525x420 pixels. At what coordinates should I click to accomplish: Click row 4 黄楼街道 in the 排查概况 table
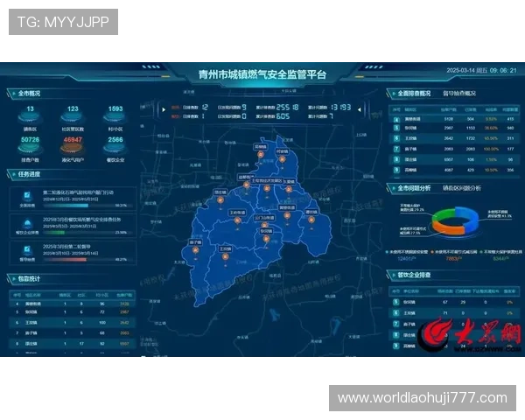coord(454,119)
